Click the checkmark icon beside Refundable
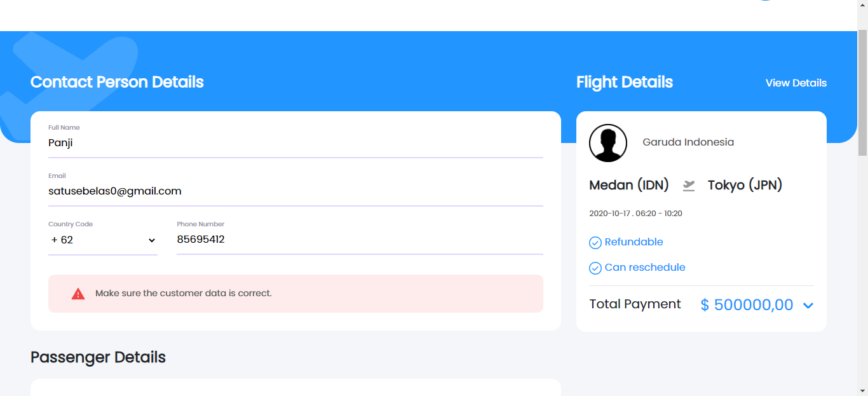 click(595, 242)
